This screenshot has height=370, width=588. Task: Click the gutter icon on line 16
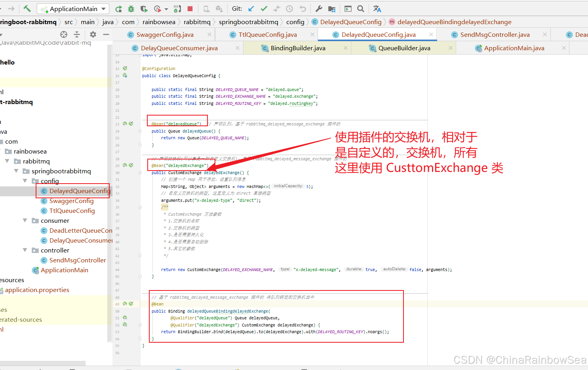[125, 75]
